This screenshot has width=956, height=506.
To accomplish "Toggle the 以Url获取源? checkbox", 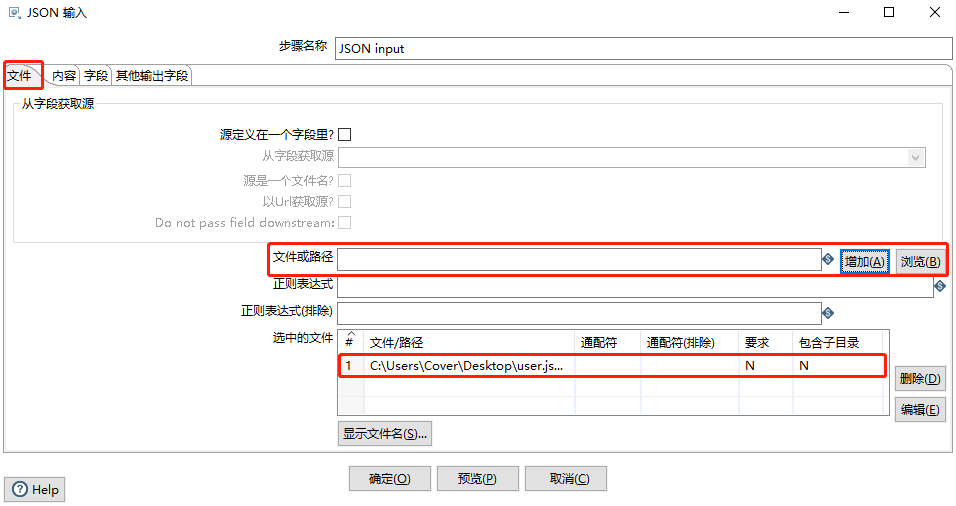I will (345, 201).
